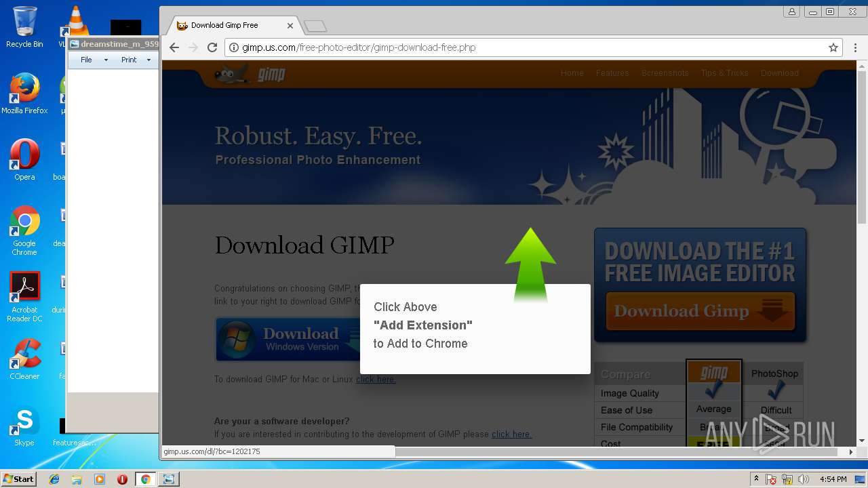Screen dimensions: 868x488
Task: Click the orange Download Gimp button
Action: [701, 312]
